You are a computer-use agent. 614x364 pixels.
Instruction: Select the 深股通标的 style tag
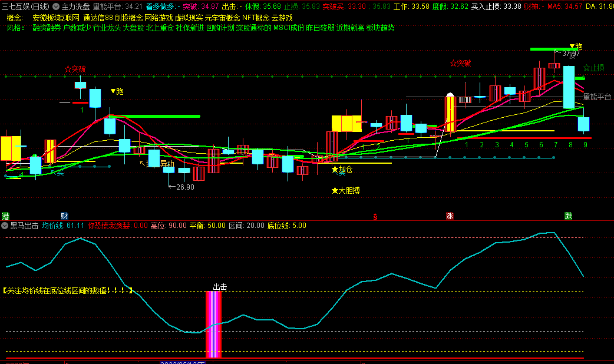254,28
